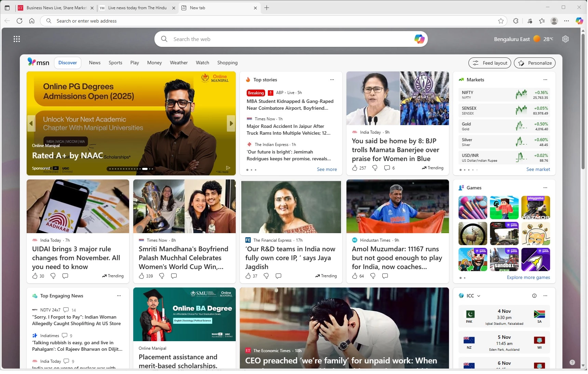Close The Hindu browser tab
Viewport: 588px width, 374px height.
174,8
